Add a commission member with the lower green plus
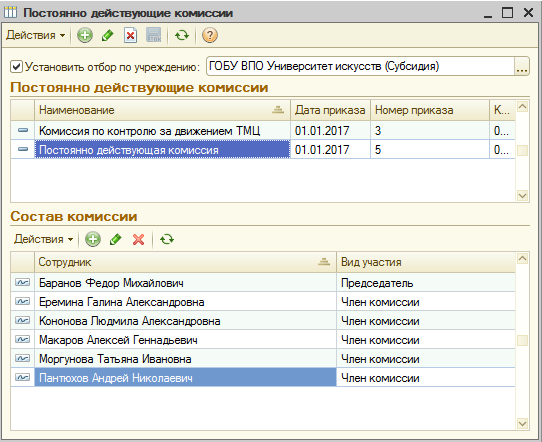This screenshot has height=442, width=542. coord(93,239)
